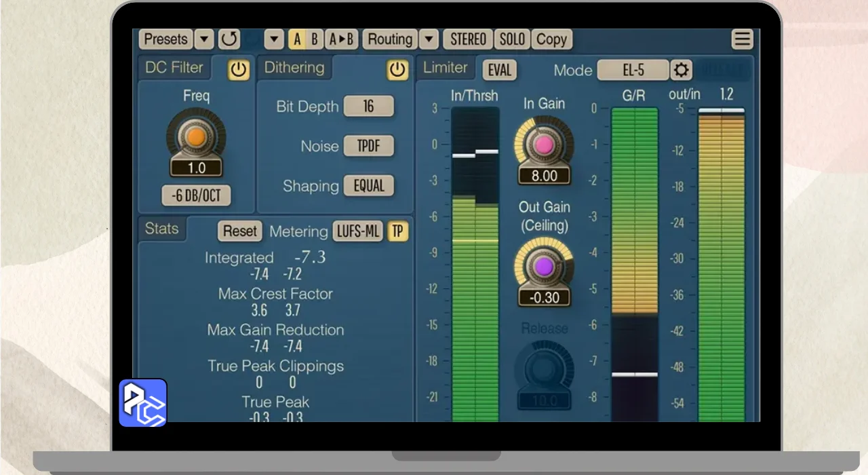Image resolution: width=868 pixels, height=475 pixels.
Task: Expand the Presets dropdown arrow
Action: click(x=204, y=39)
